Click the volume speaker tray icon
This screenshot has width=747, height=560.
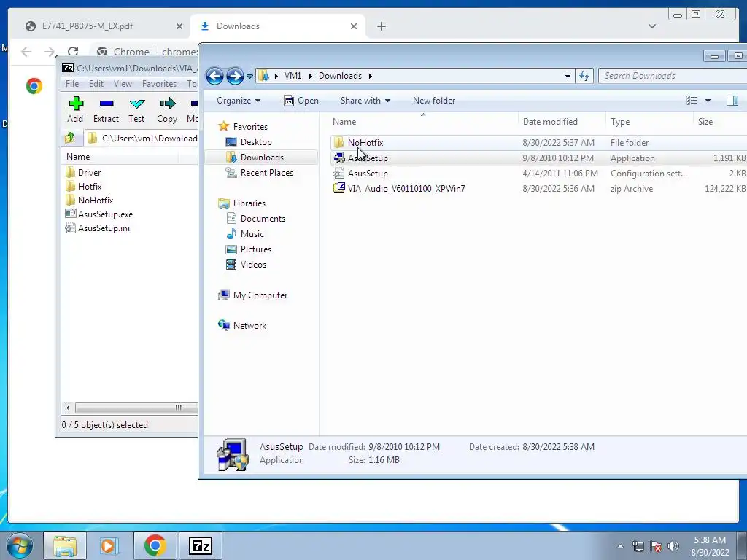click(673, 546)
